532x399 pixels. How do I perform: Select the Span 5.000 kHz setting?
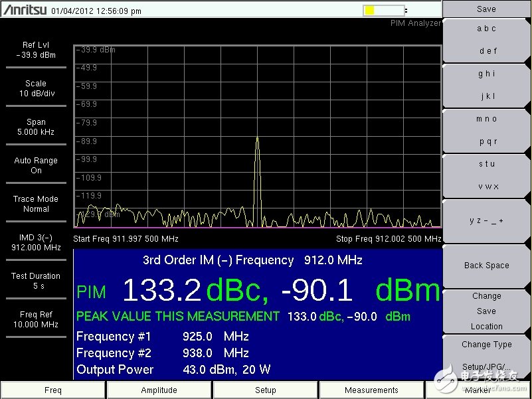[x=36, y=127]
